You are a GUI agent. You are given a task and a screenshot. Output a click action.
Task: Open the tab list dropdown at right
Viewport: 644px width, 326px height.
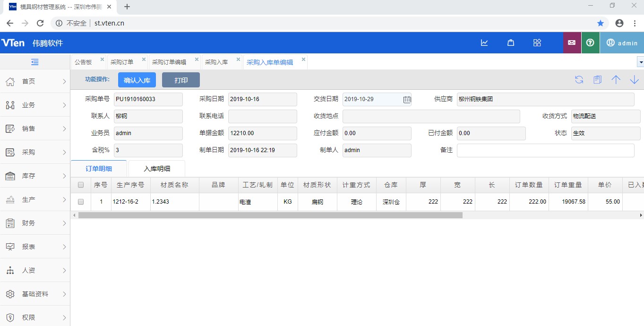641,62
